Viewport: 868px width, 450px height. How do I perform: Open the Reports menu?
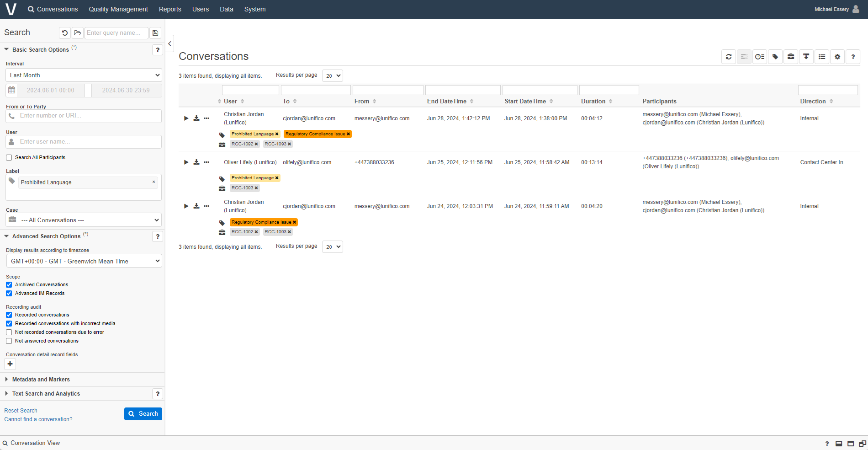[x=169, y=9]
